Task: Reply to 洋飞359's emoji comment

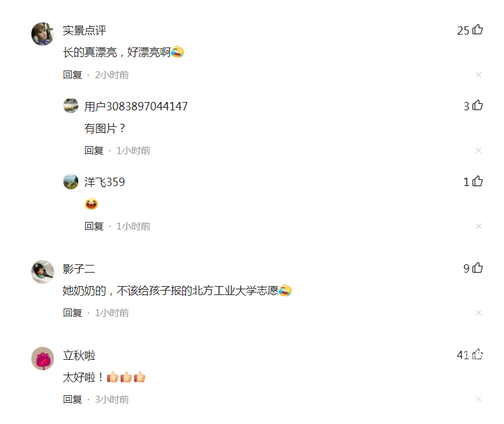Action: [x=94, y=226]
